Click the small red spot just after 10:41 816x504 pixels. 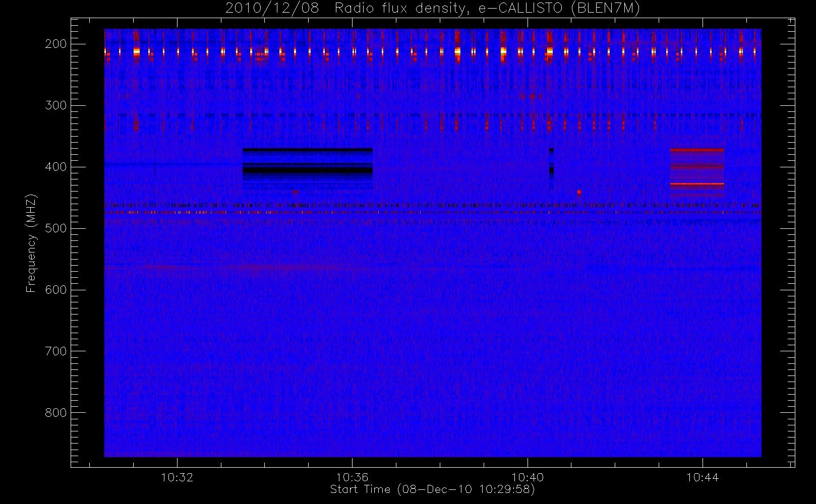(579, 192)
